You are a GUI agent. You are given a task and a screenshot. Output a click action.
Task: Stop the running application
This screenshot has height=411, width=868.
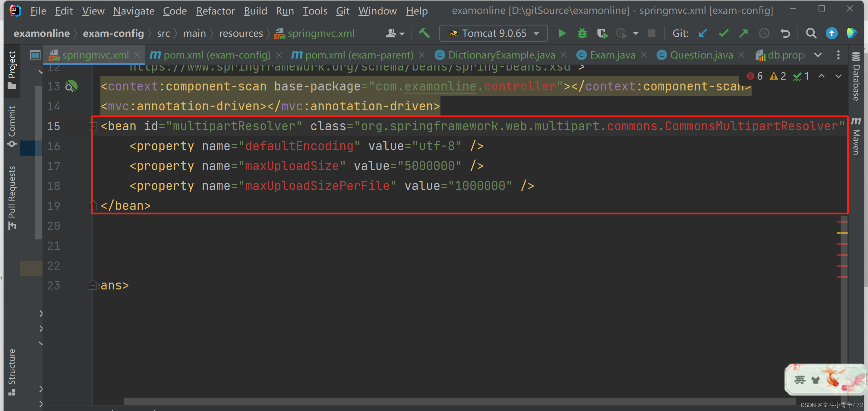point(651,33)
